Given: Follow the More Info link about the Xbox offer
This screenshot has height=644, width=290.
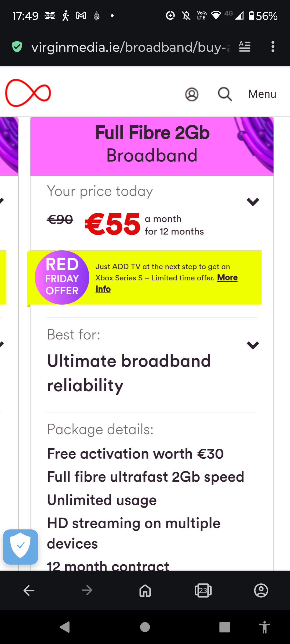Looking at the screenshot, I should click(x=166, y=283).
